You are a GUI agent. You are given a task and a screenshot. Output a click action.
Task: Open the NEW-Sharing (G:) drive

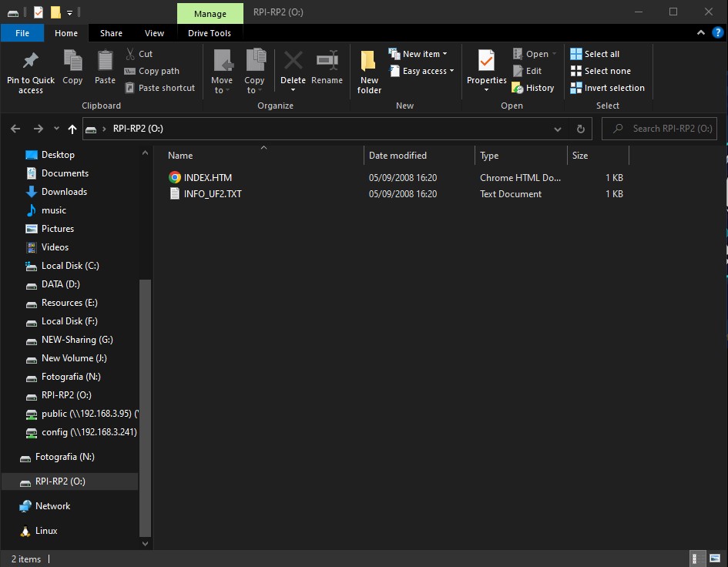pyautogui.click(x=77, y=340)
